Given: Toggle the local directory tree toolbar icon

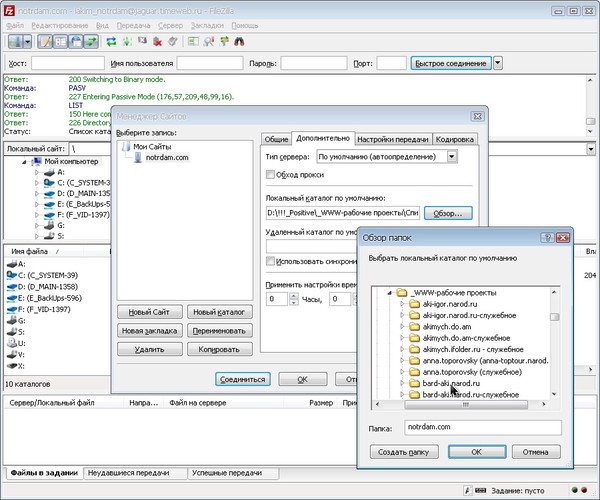Looking at the screenshot, I should coord(60,41).
